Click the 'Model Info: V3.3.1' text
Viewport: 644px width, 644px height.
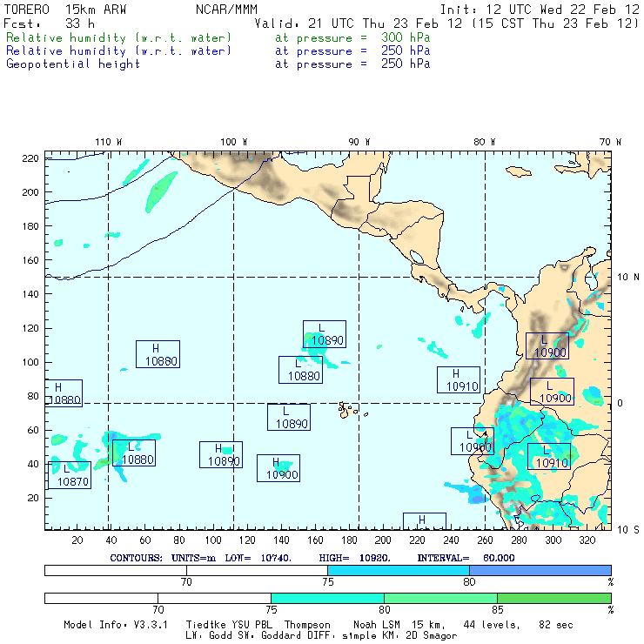(x=116, y=625)
